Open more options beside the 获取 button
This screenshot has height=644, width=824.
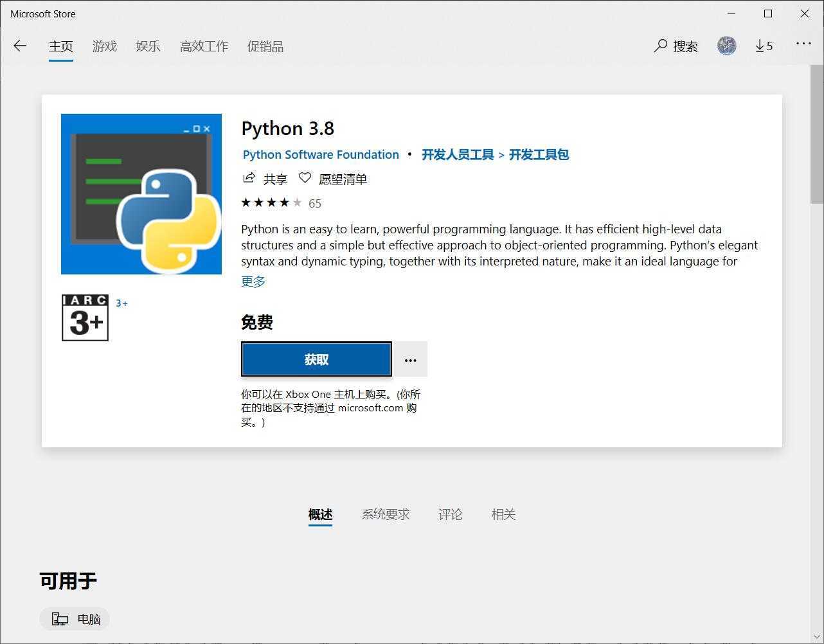[x=411, y=359]
